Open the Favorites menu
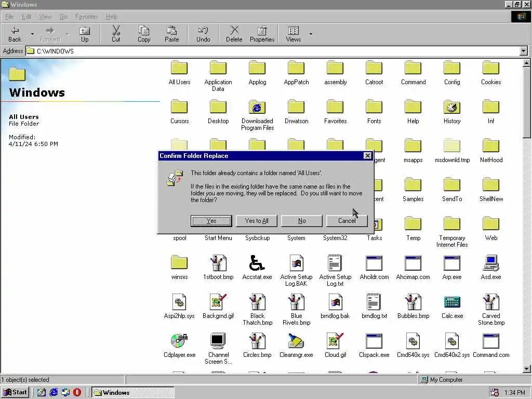 [86, 17]
